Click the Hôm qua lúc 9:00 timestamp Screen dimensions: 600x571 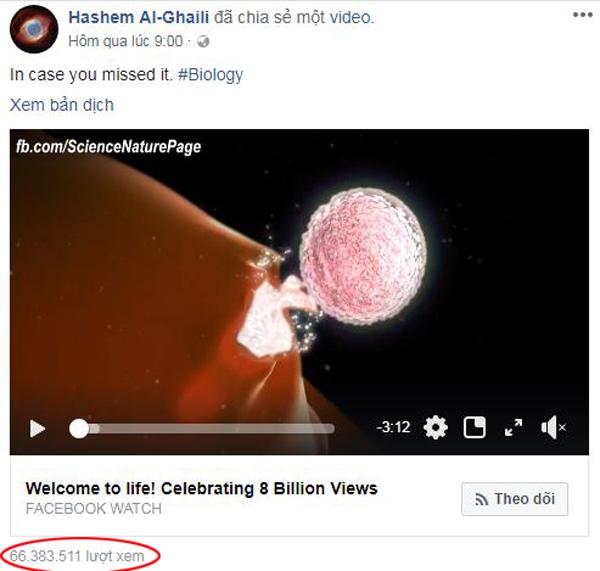[x=126, y=41]
